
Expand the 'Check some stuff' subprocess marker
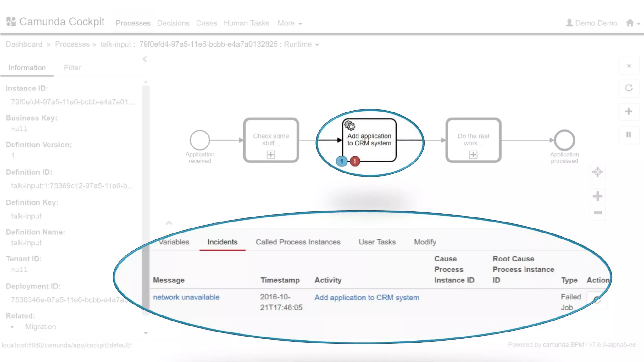271,155
